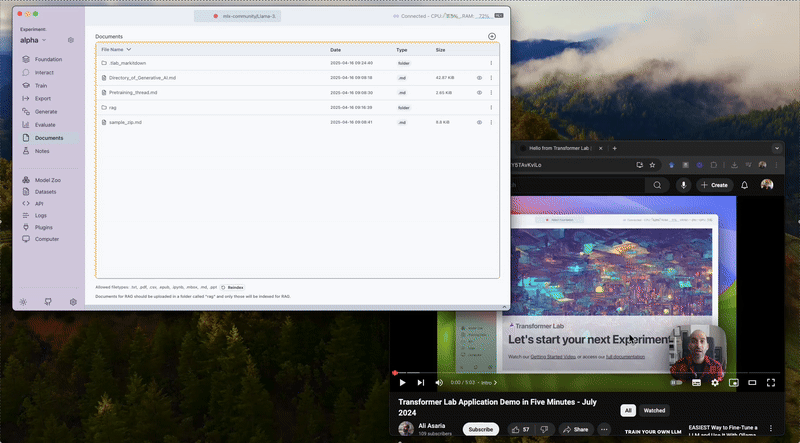Open the Model Zoo
Screen dimensions: 800x443
pyautogui.click(x=49, y=179)
